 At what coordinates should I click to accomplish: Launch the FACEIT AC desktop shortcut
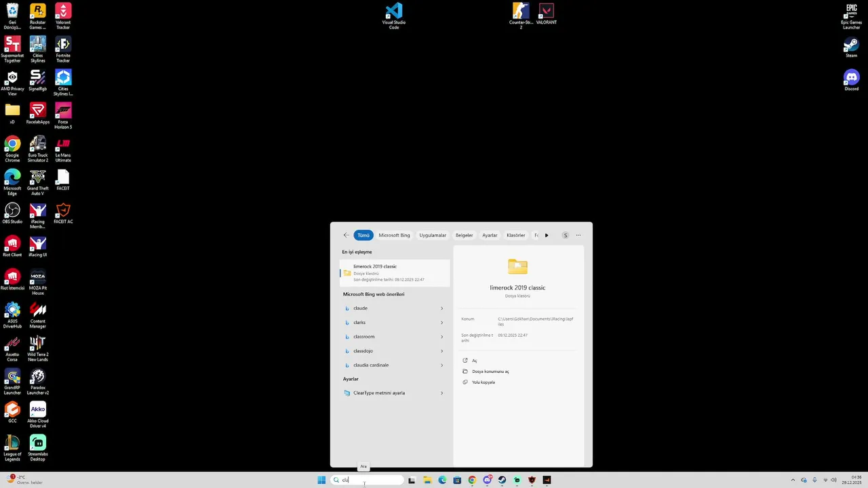63,213
